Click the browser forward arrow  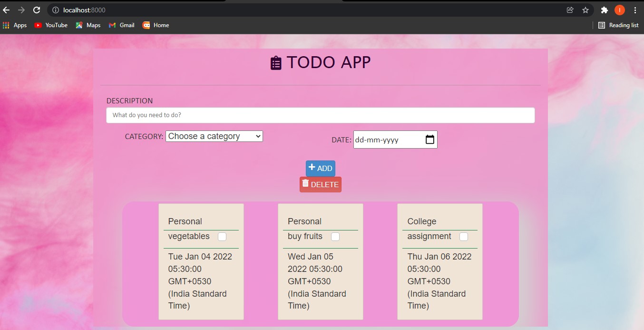tap(21, 10)
